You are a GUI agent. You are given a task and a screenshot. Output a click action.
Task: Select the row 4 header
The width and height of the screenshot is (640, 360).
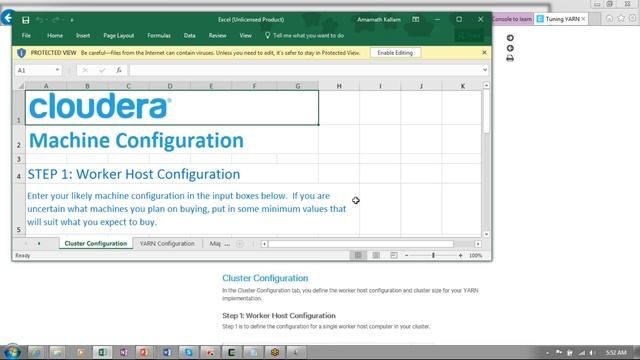click(x=19, y=174)
